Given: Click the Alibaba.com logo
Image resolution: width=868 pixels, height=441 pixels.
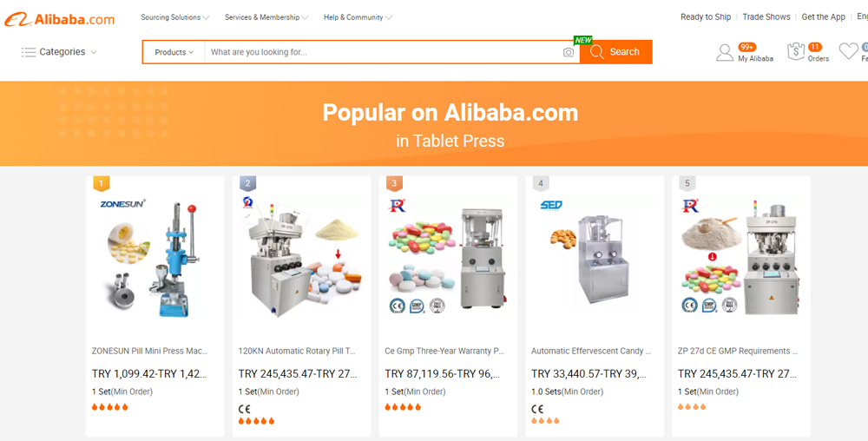Looking at the screenshot, I should (59, 19).
